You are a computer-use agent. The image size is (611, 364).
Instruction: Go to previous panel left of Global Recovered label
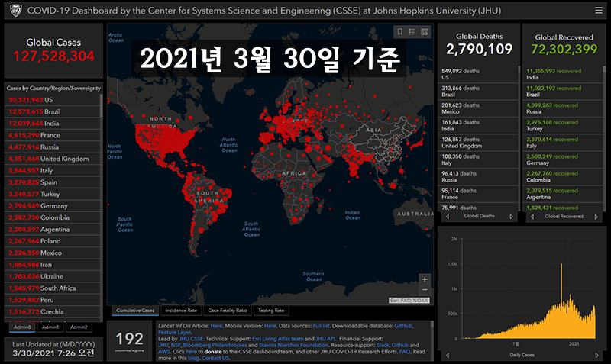tap(532, 217)
